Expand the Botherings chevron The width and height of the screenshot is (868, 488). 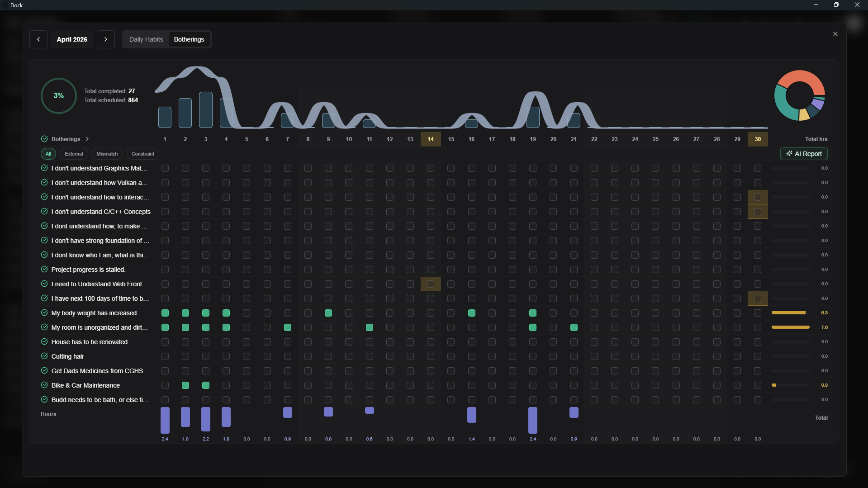(x=87, y=139)
